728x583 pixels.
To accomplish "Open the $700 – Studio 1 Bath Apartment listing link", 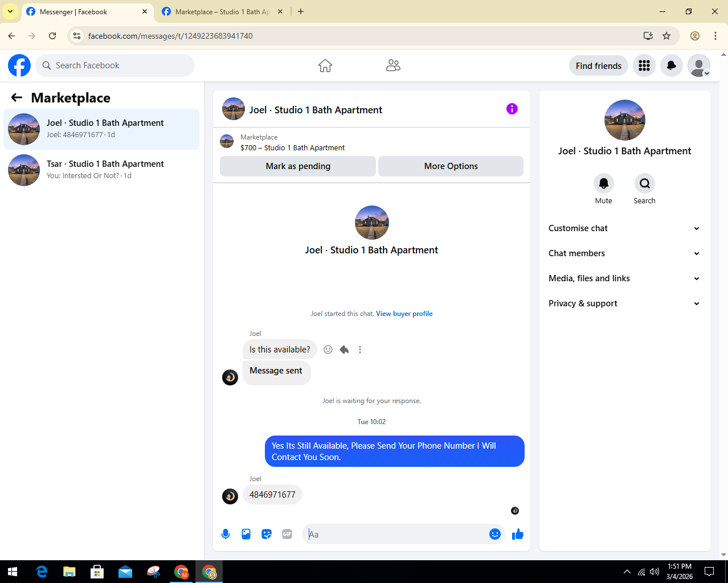I will (x=293, y=147).
